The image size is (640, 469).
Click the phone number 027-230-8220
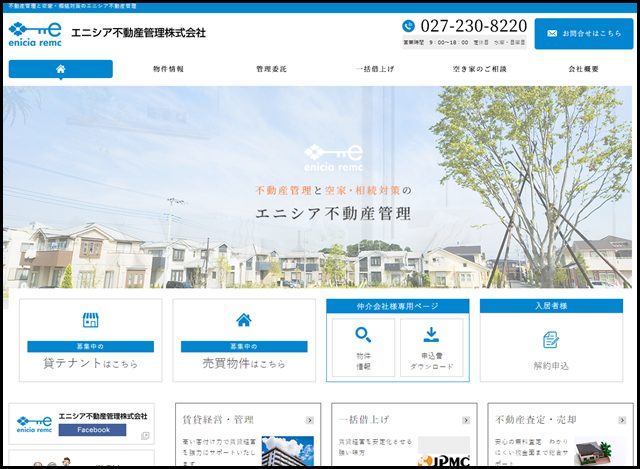[x=473, y=26]
